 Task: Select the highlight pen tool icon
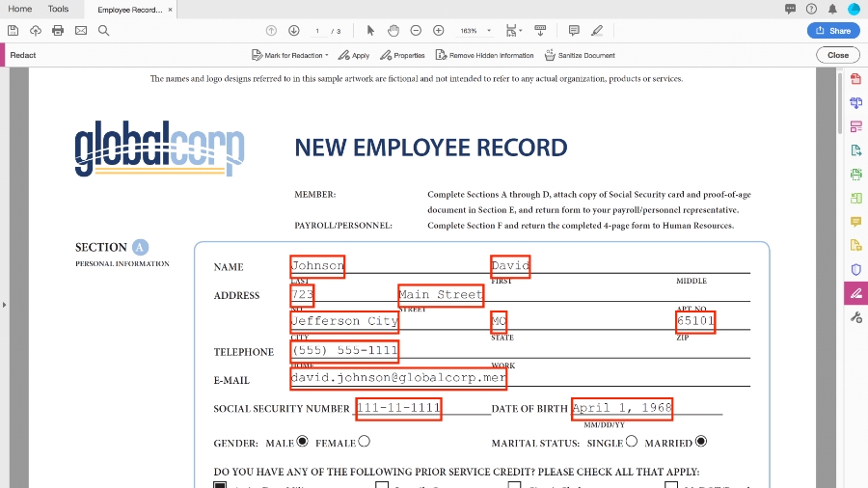pyautogui.click(x=597, y=31)
